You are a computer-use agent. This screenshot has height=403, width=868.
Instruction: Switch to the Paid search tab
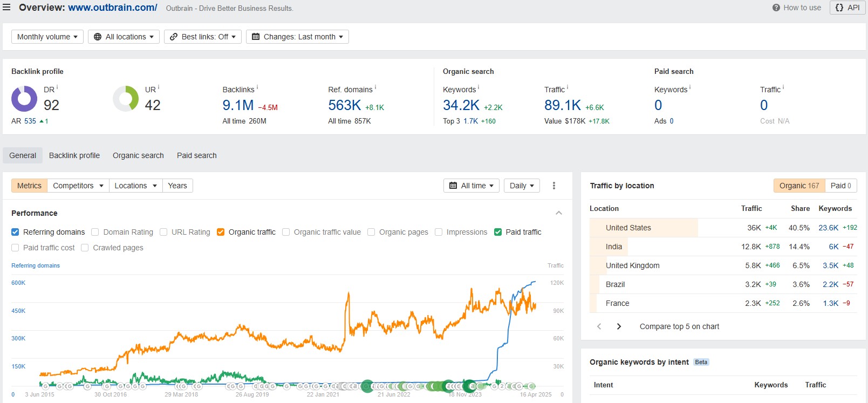(197, 155)
